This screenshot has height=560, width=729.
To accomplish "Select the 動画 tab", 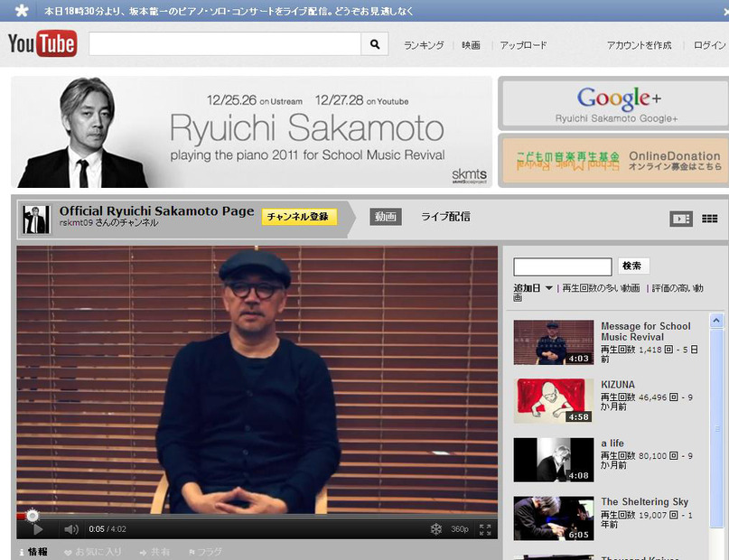I will [x=386, y=217].
